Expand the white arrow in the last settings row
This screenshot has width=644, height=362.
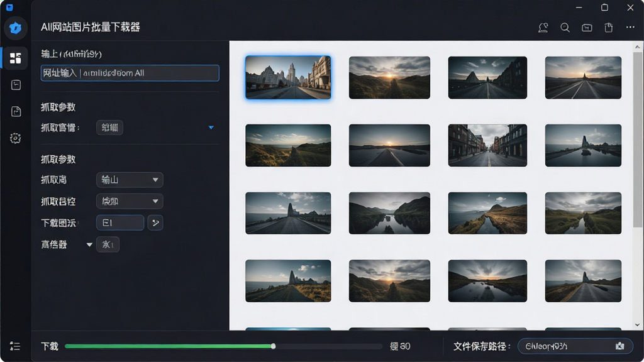click(89, 244)
